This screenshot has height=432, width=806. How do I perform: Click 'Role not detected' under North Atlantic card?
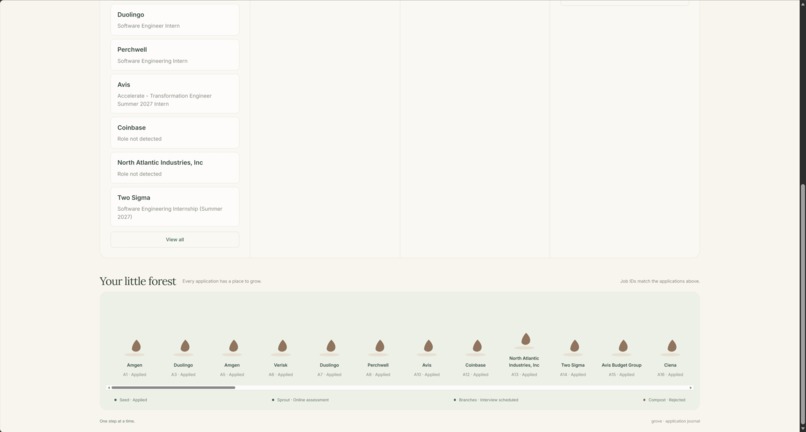[139, 174]
